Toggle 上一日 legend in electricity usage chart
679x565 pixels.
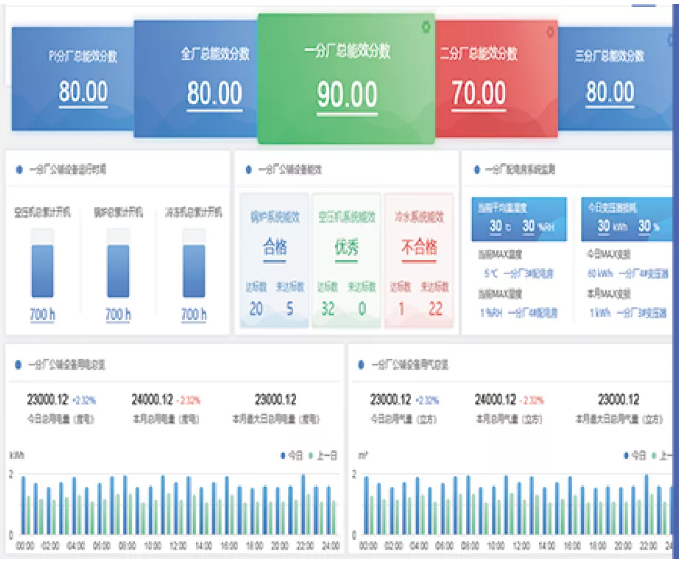(321, 455)
